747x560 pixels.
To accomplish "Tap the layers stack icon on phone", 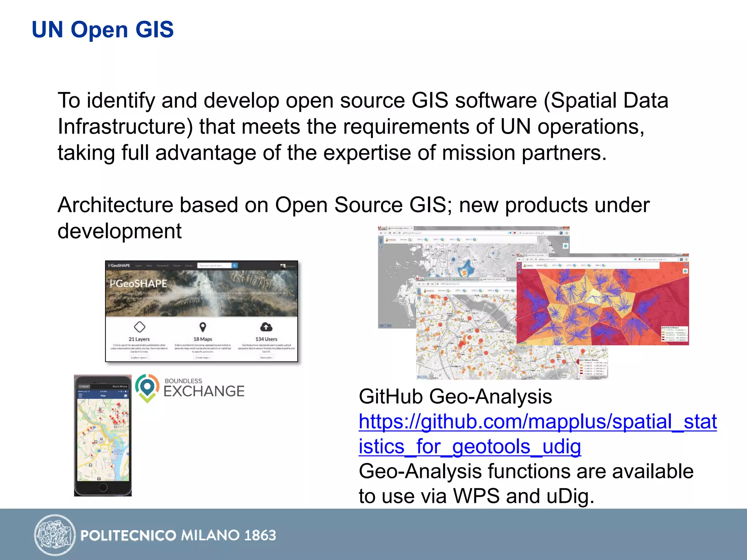I will pos(125,395).
